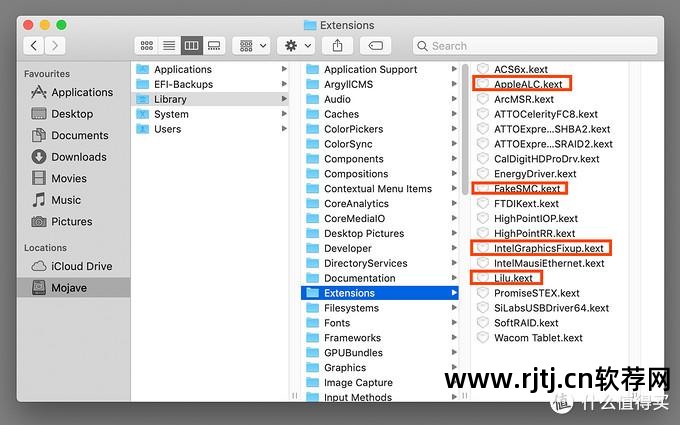Expand the ColorPickers folder arrow

tap(454, 129)
